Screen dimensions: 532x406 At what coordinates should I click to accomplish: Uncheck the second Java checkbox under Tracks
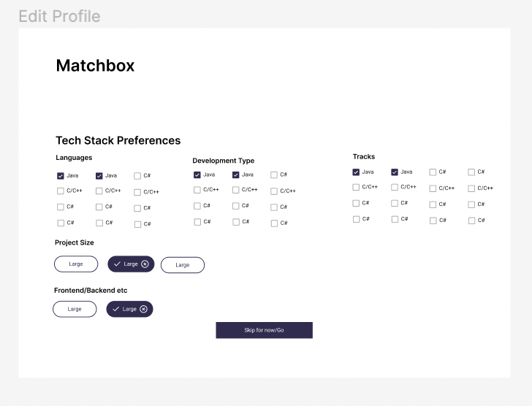tap(395, 172)
